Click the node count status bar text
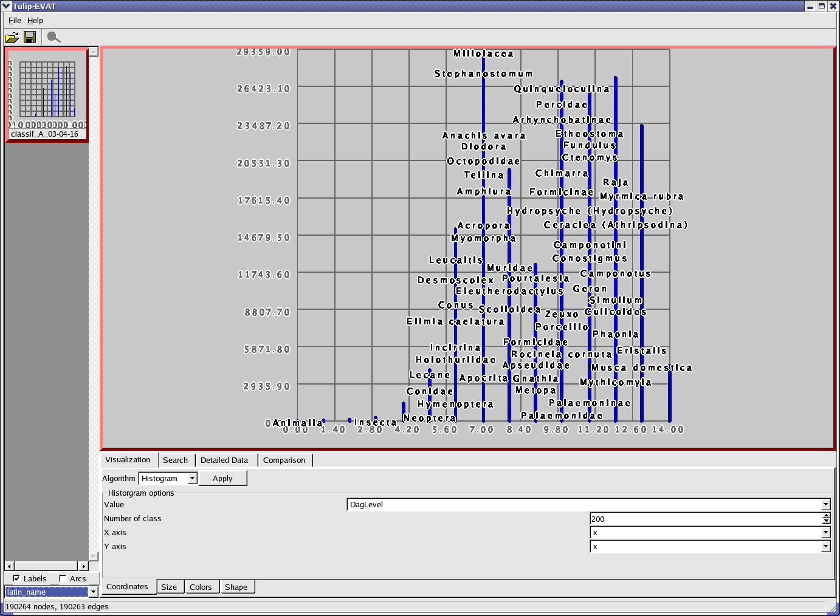Screen dimensions: 840x616 click(57, 606)
